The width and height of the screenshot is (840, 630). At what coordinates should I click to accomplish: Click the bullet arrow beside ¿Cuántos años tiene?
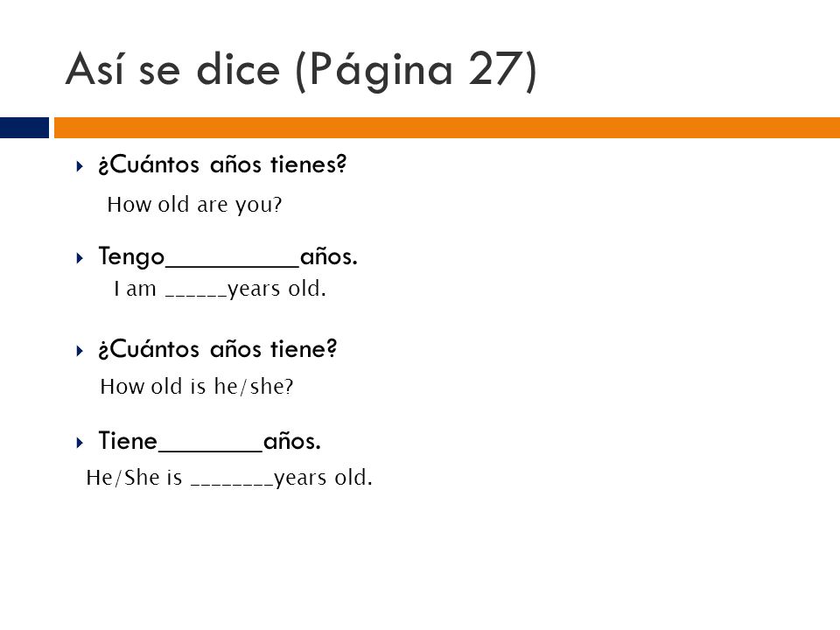point(80,351)
